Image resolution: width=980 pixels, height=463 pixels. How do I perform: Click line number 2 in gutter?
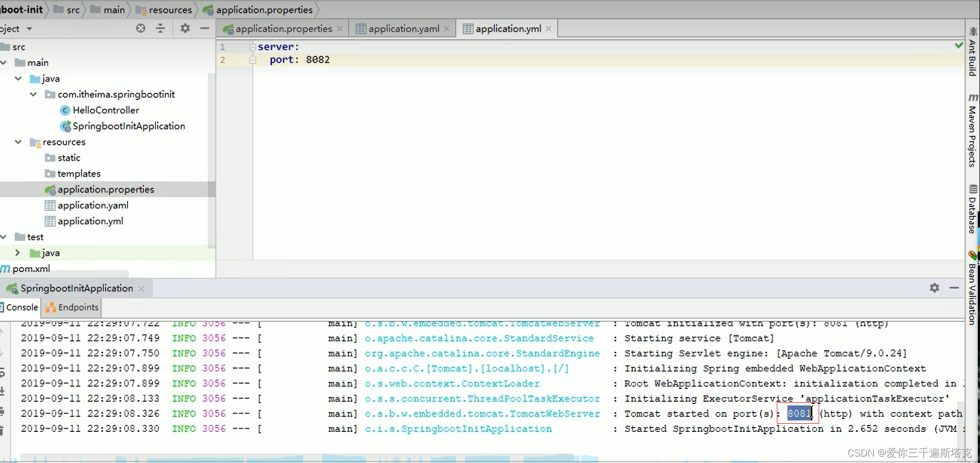click(x=223, y=60)
